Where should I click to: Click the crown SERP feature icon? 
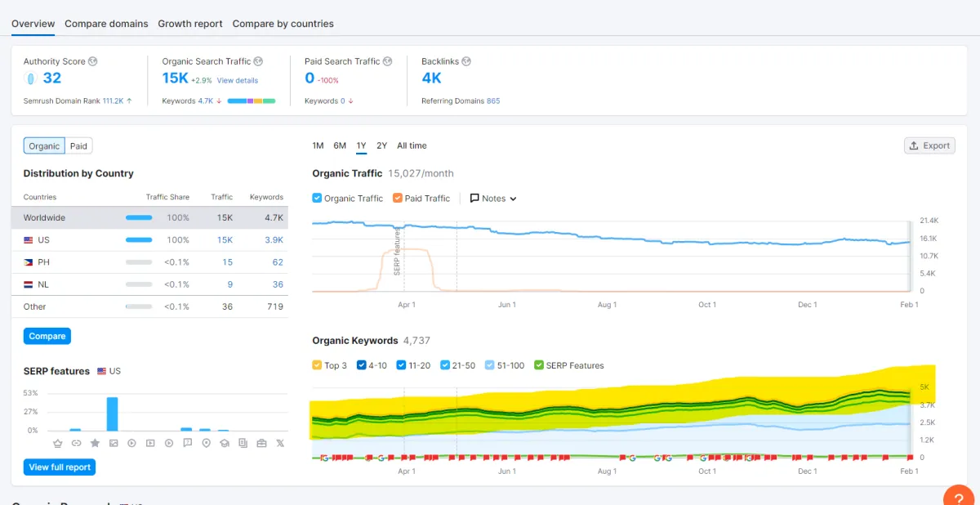[57, 443]
